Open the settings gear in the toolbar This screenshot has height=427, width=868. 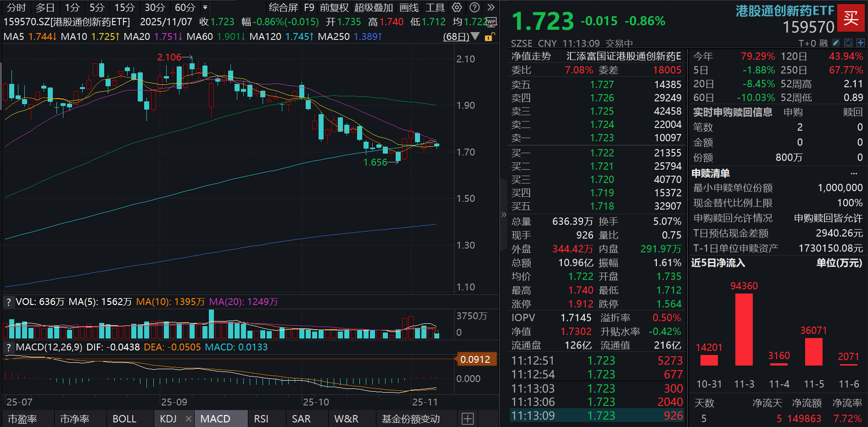457,7
